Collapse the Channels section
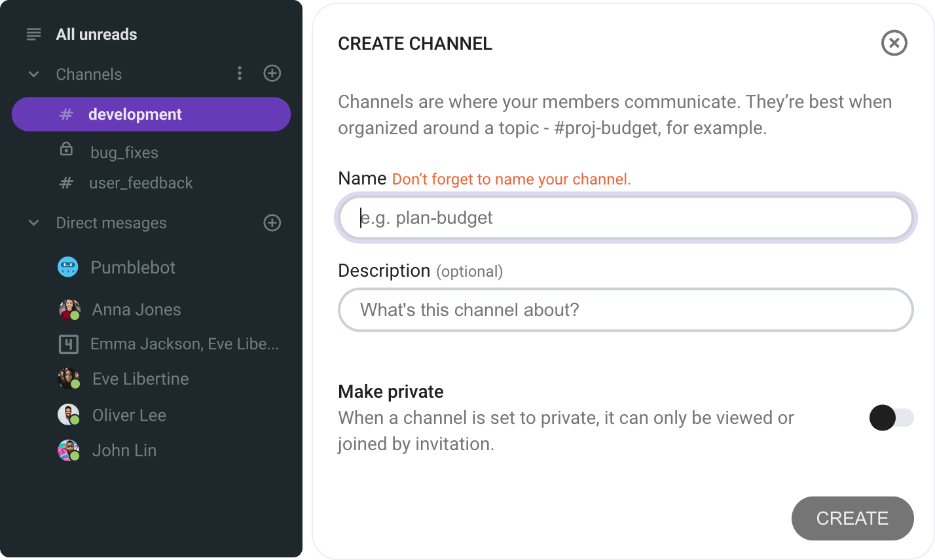Screen dimensions: 935x560 pyautogui.click(x=33, y=74)
